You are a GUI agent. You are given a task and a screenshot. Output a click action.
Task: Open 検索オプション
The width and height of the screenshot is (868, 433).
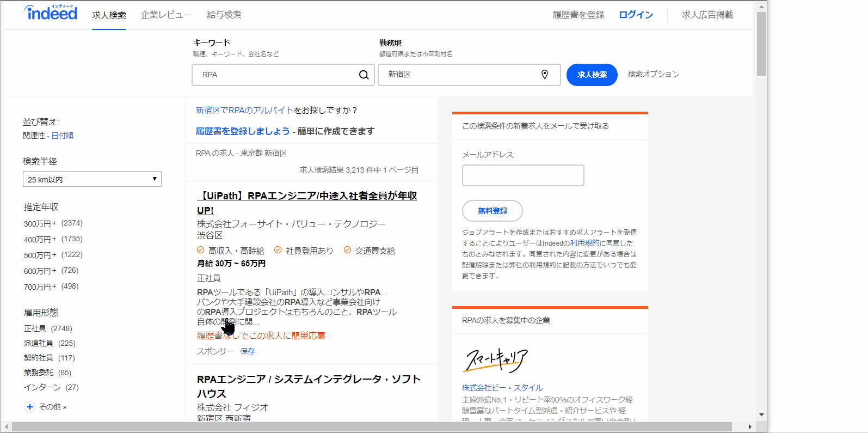pos(654,74)
